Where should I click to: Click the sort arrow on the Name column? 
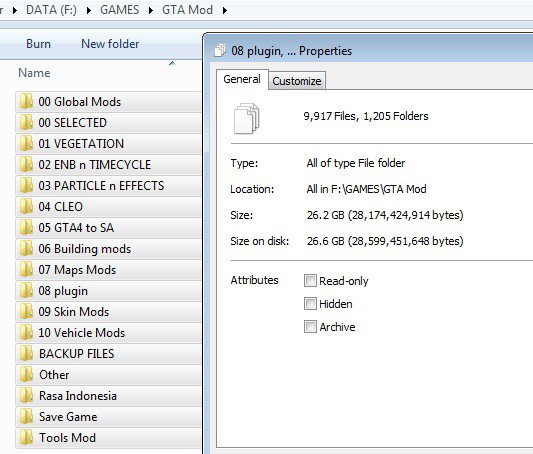172,63
